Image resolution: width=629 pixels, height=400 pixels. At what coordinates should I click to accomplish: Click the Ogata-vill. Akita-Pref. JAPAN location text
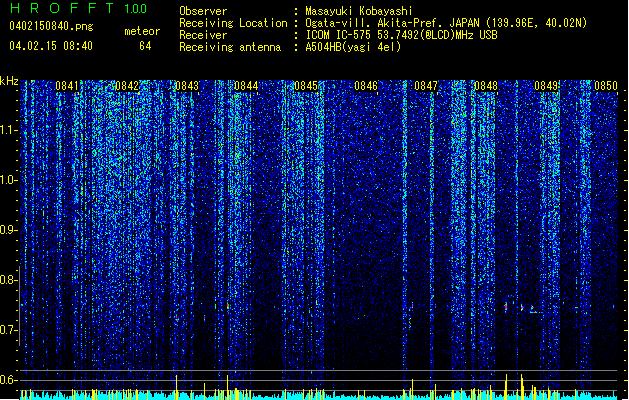click(x=446, y=23)
